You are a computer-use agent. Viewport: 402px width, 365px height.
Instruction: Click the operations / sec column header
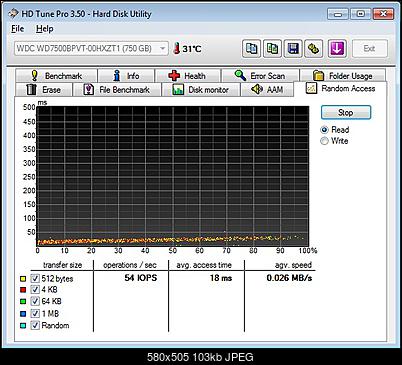click(130, 265)
